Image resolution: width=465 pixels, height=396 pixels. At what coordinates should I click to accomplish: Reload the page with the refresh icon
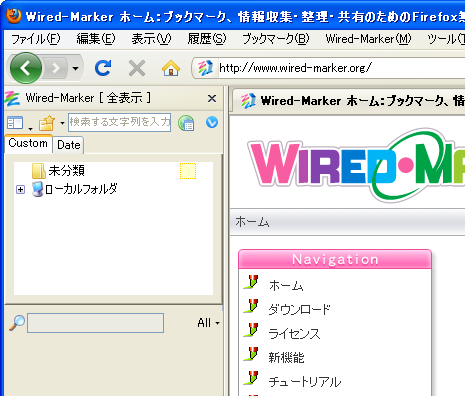(x=103, y=68)
